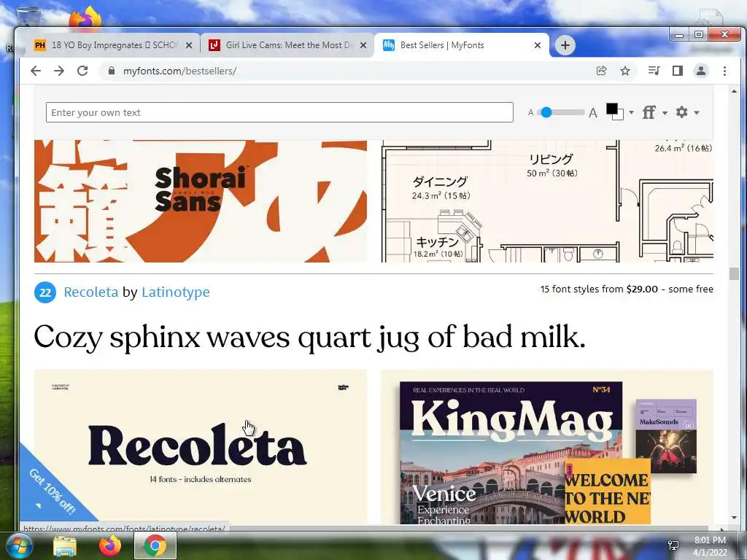This screenshot has height=560, width=747.
Task: Click Chrome taskbar button
Action: (155, 545)
